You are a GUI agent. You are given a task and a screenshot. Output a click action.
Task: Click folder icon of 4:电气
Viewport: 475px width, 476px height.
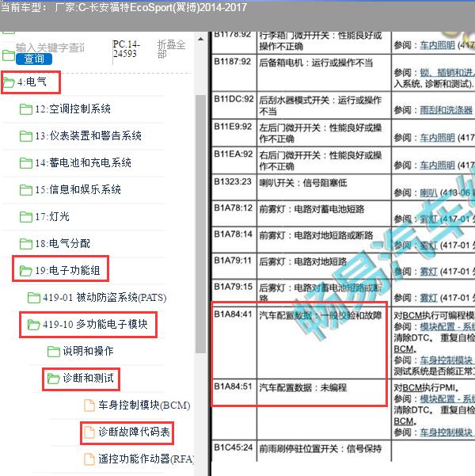(x=9, y=82)
